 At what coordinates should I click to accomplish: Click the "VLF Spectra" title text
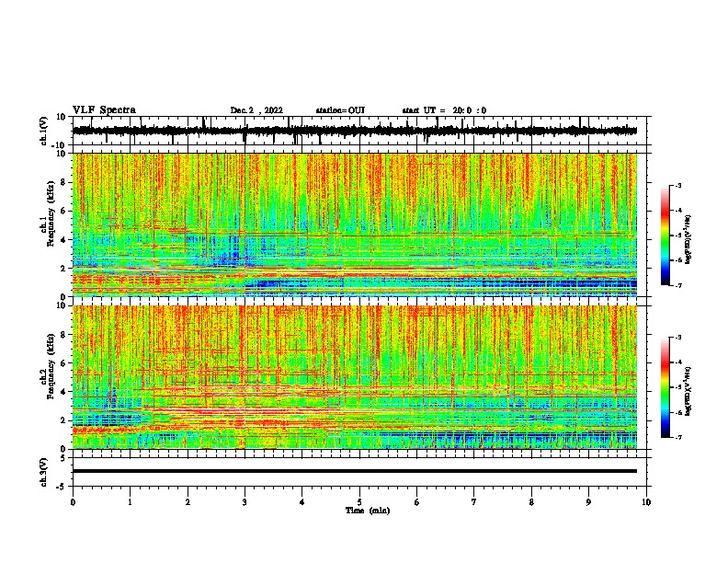(104, 110)
